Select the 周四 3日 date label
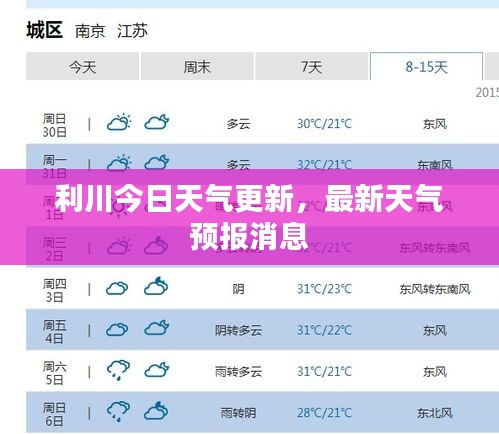The width and height of the screenshot is (499, 434). coord(55,290)
